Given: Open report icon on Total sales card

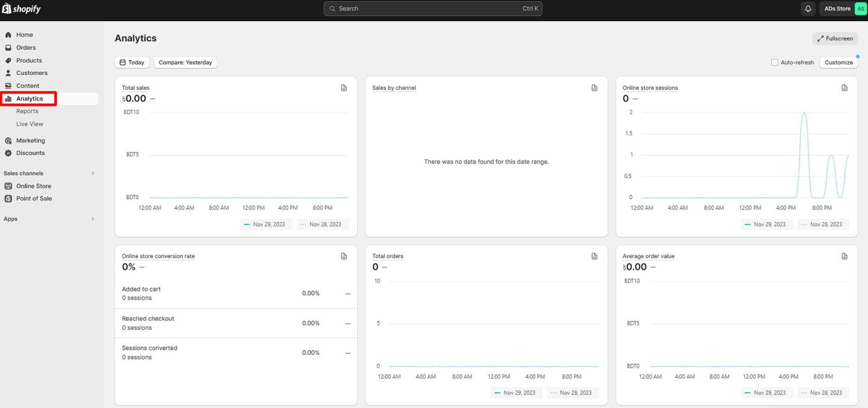Looking at the screenshot, I should tap(344, 88).
